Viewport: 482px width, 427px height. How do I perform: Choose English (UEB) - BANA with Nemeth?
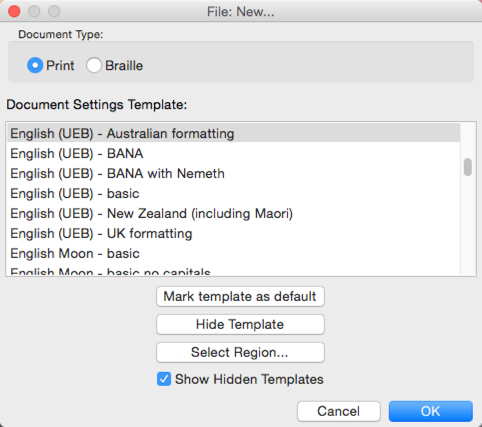tap(233, 173)
